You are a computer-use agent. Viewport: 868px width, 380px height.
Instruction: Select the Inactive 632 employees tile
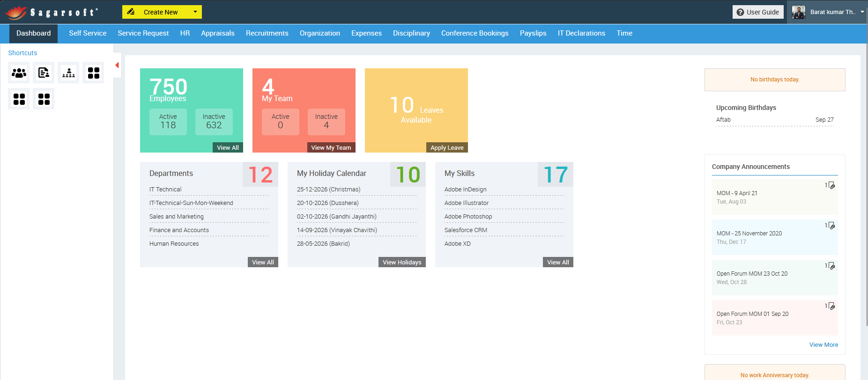[214, 122]
